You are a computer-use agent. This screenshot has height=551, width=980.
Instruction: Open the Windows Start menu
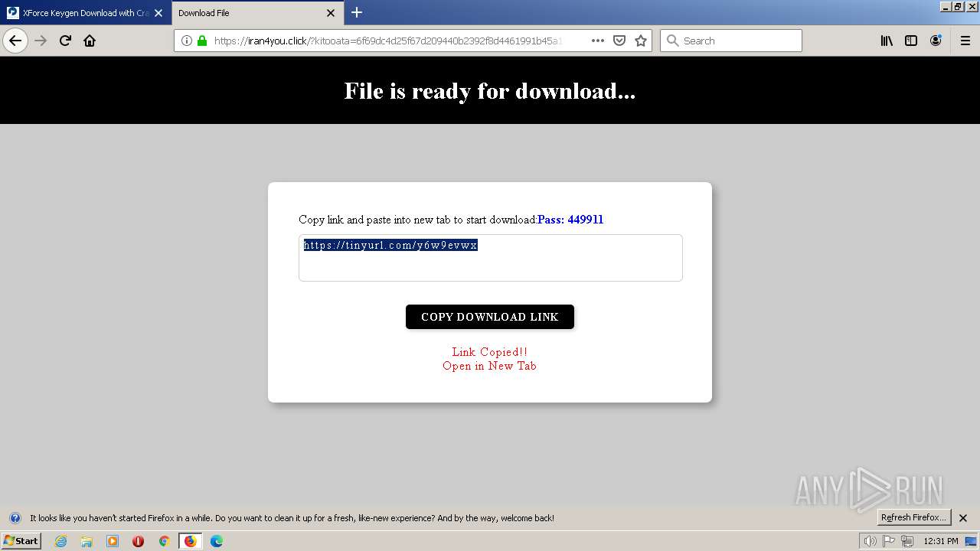tap(21, 540)
